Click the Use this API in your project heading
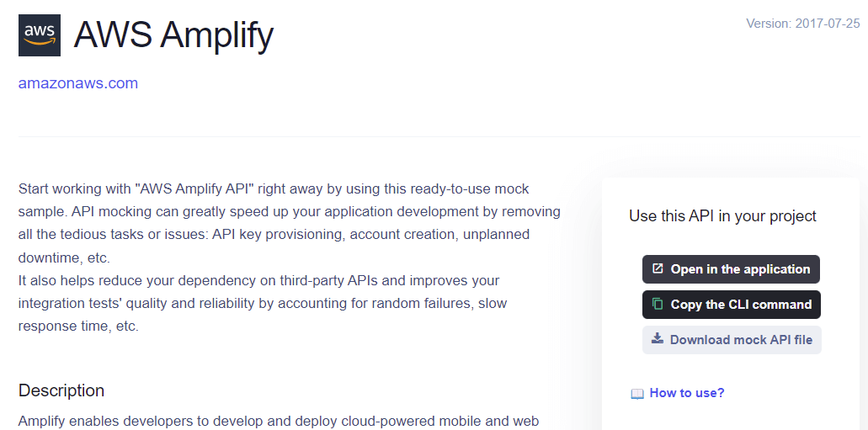 722,216
